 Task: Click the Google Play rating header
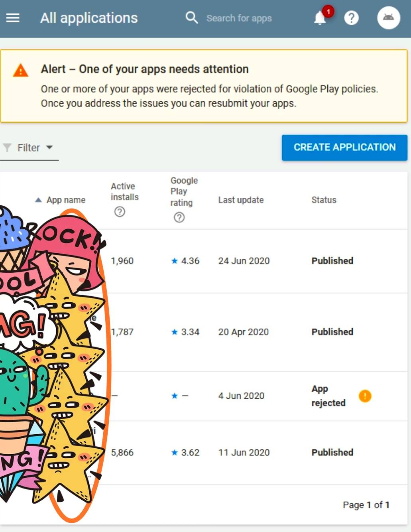[x=184, y=191]
